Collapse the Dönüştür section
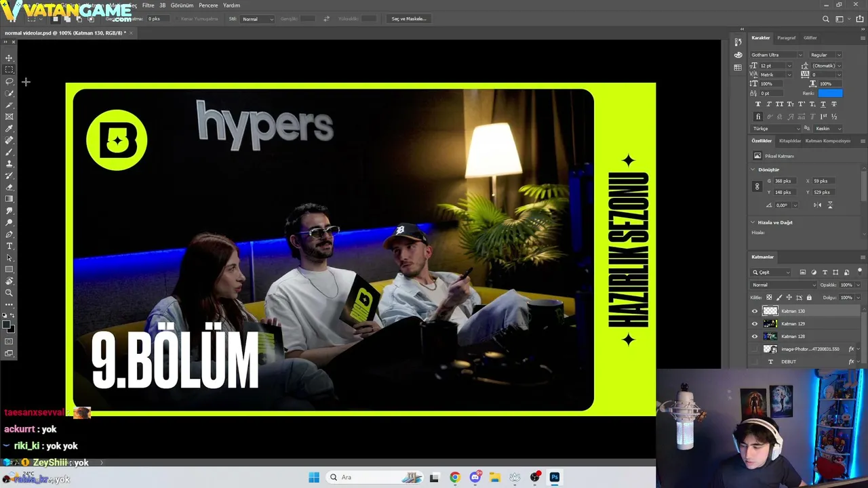The height and width of the screenshot is (488, 868). [x=753, y=169]
